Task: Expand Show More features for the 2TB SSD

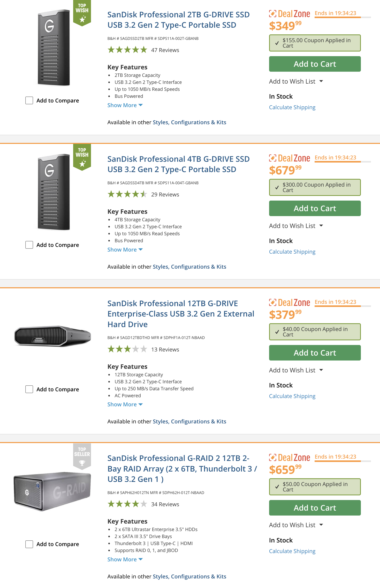Action: (125, 105)
